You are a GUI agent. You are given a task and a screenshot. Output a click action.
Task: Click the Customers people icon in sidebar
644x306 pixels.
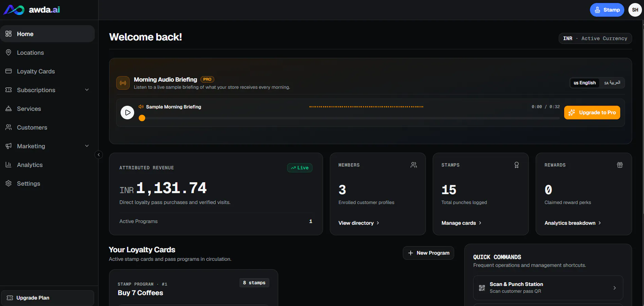coord(8,127)
